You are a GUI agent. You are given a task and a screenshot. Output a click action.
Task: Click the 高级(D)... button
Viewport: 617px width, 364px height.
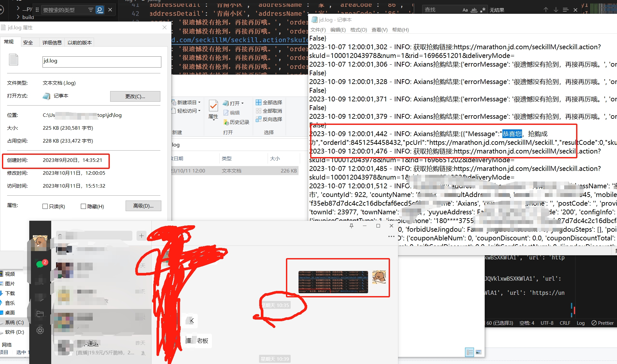tap(143, 206)
